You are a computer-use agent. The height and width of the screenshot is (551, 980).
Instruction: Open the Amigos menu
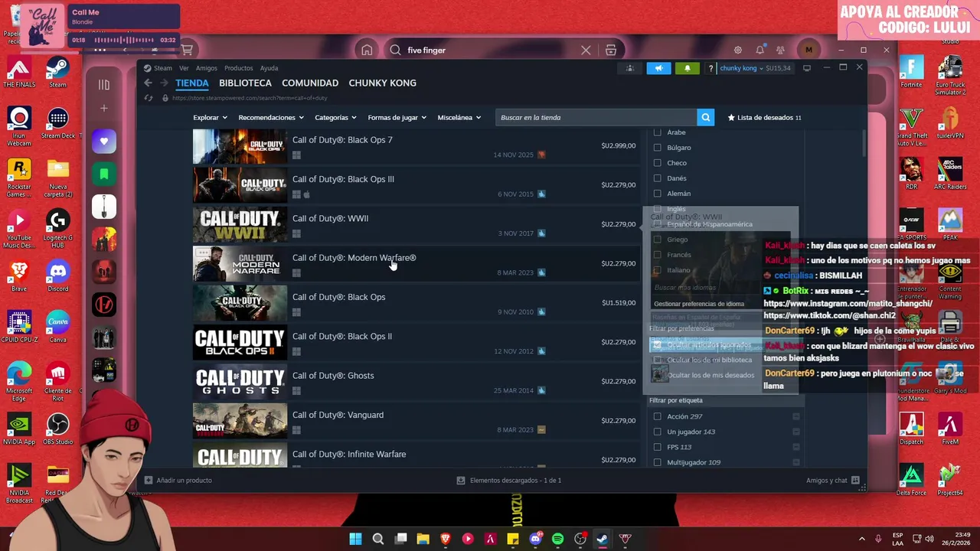click(x=206, y=68)
